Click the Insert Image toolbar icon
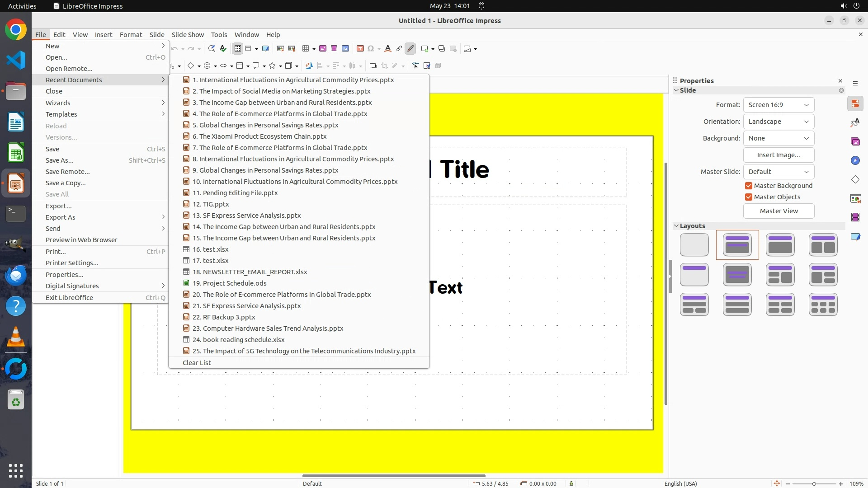The height and width of the screenshot is (488, 868). (323, 49)
